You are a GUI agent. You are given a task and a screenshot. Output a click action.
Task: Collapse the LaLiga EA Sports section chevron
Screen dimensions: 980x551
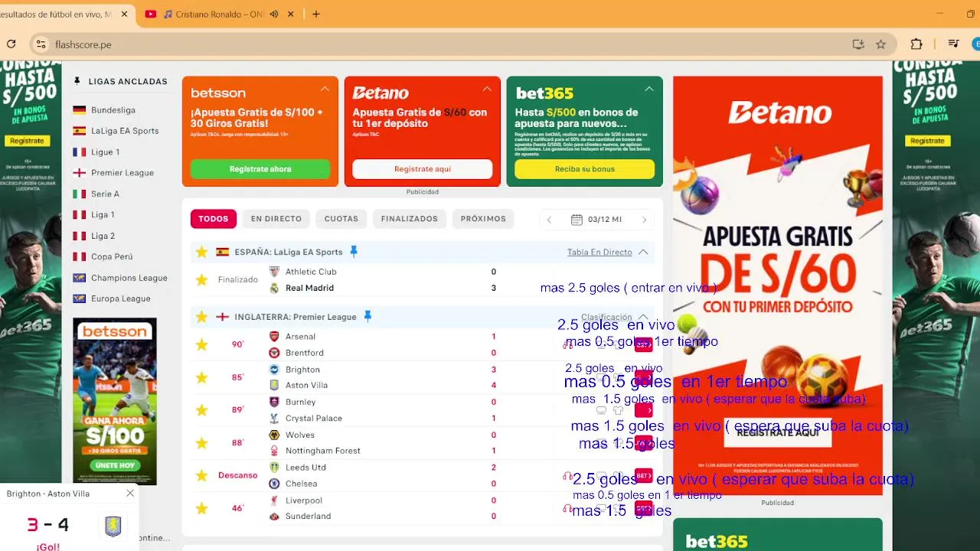(643, 252)
